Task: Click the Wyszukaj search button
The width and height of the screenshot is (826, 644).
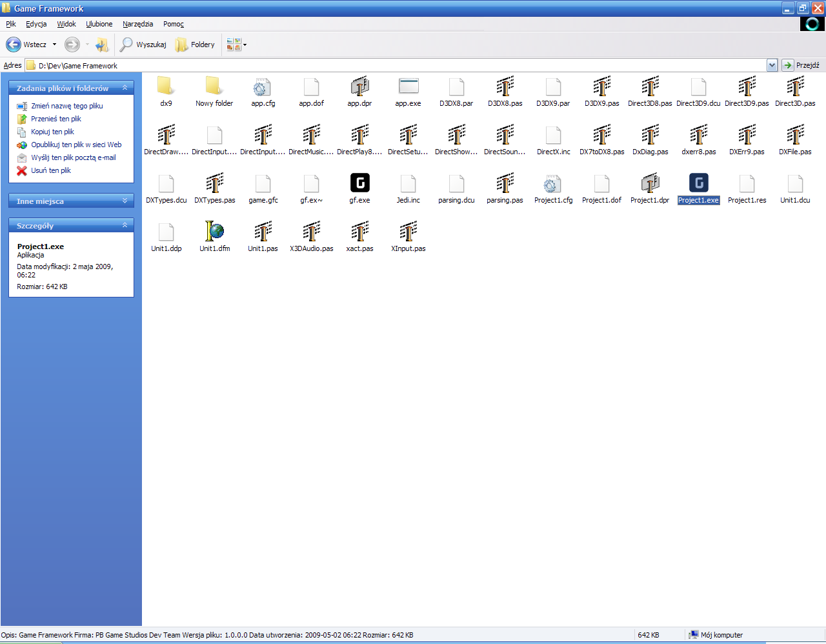Action: [x=143, y=45]
